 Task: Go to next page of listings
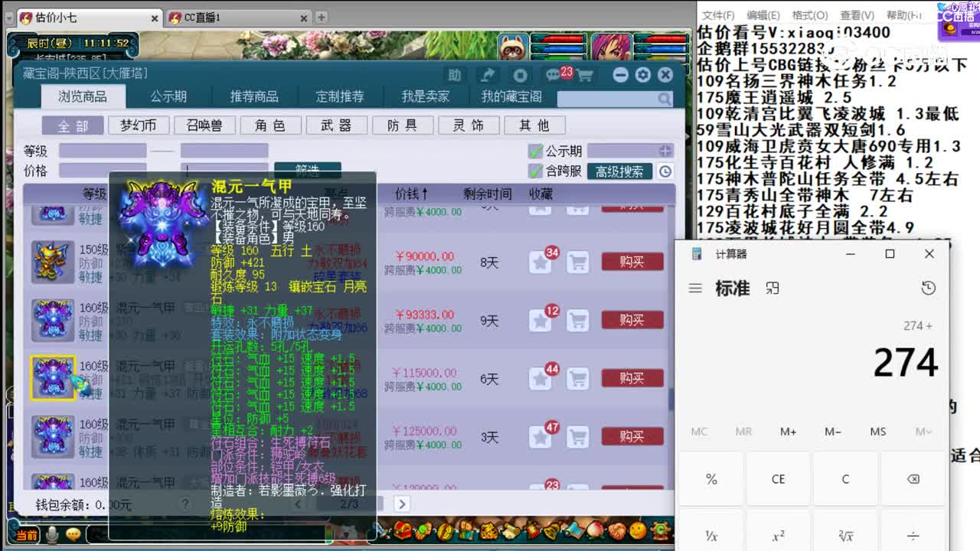pos(401,504)
